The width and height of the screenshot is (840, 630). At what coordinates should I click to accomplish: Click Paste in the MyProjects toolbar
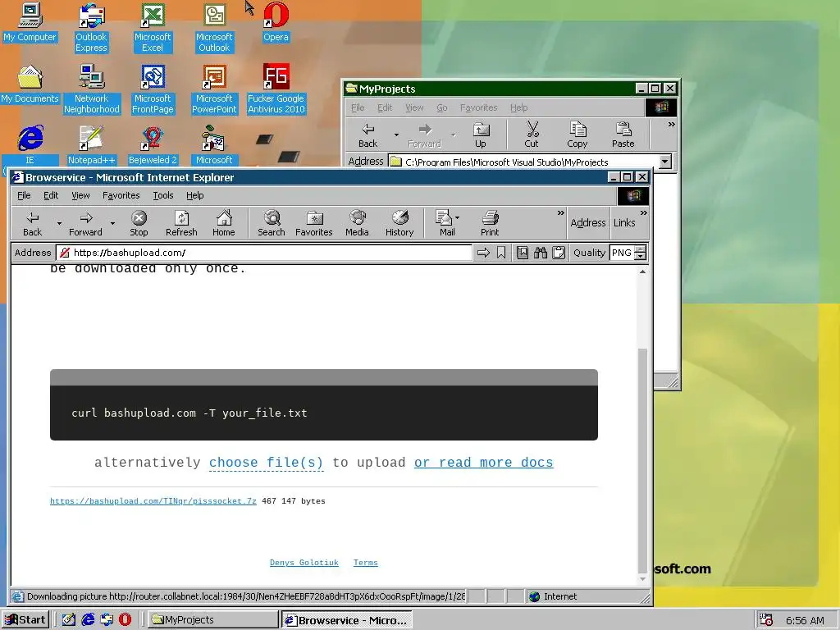[623, 135]
